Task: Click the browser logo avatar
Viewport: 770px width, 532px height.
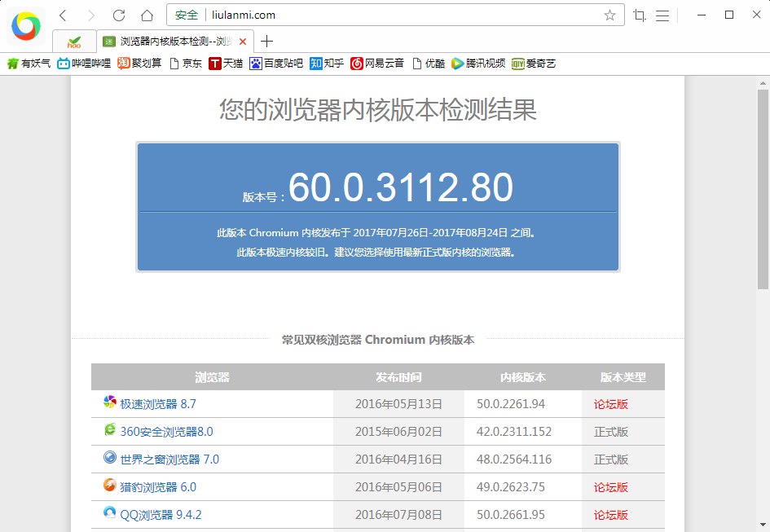Action: click(25, 27)
